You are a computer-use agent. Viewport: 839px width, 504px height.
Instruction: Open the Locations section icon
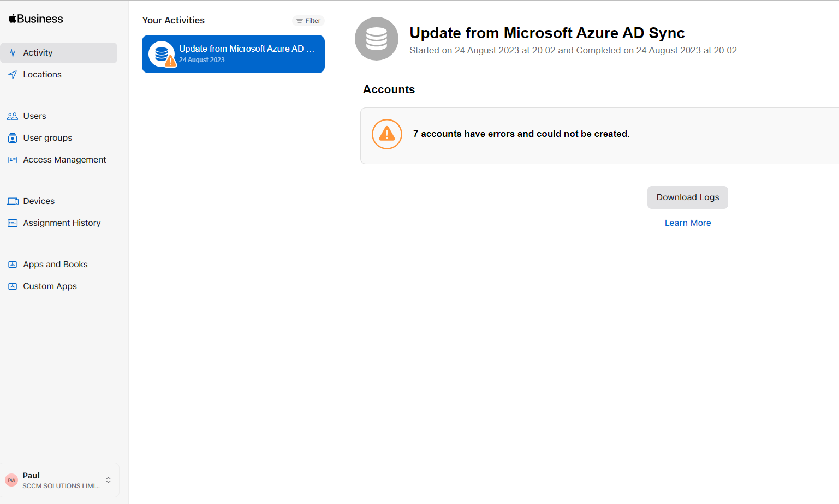click(x=12, y=74)
